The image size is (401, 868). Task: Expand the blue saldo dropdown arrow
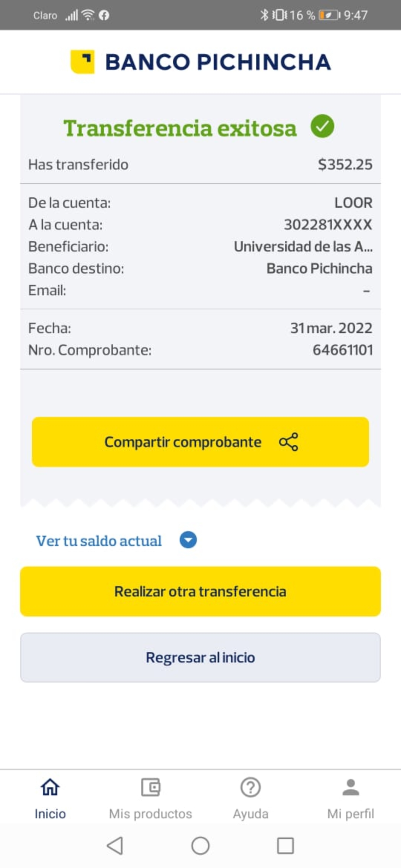pos(188,540)
